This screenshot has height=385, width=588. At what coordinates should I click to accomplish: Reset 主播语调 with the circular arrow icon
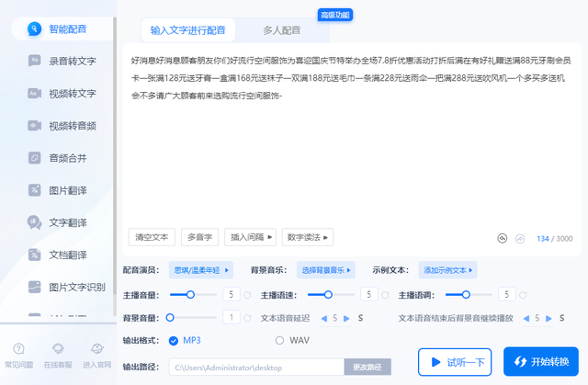click(x=523, y=295)
